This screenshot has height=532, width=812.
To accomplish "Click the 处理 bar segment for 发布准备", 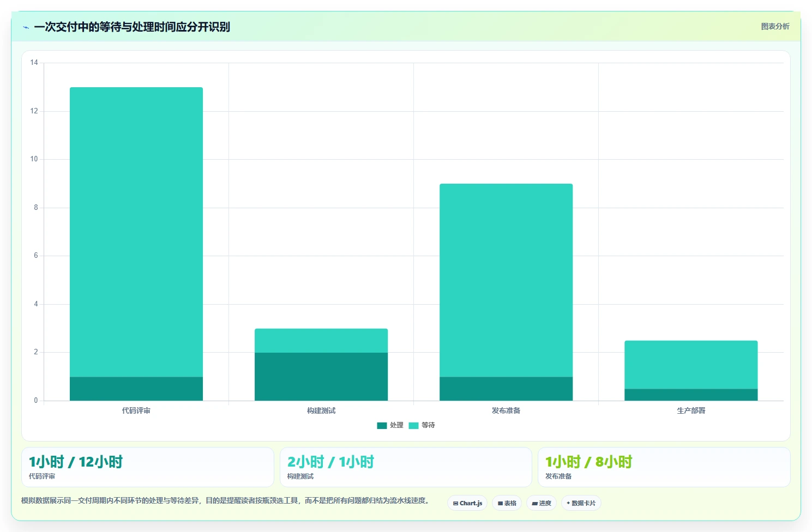I will click(506, 389).
